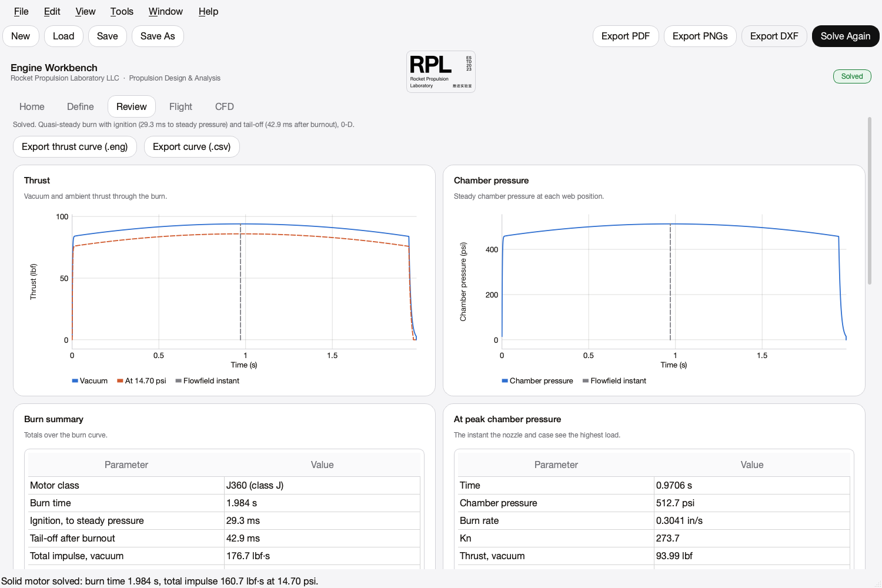Image resolution: width=882 pixels, height=588 pixels.
Task: Click the vertical scrollbar thumb
Action: [870, 201]
